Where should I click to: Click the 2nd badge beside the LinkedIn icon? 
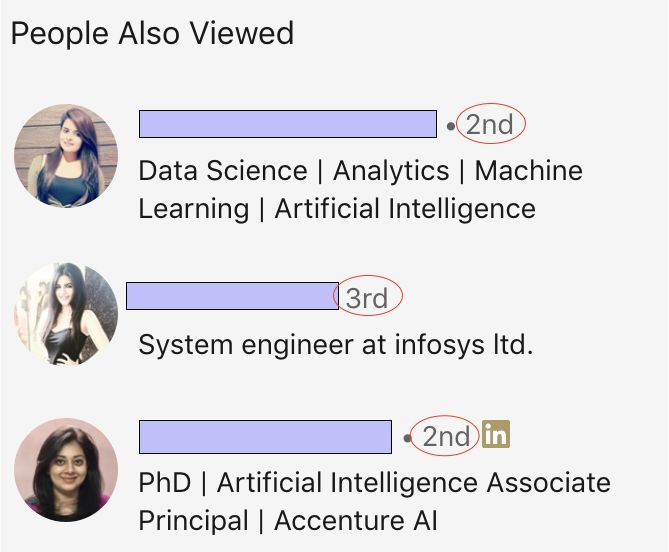(446, 437)
